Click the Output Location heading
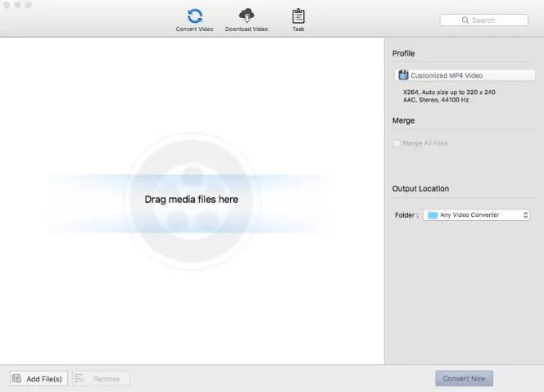Viewport: 544px width, 392px height. (x=420, y=188)
